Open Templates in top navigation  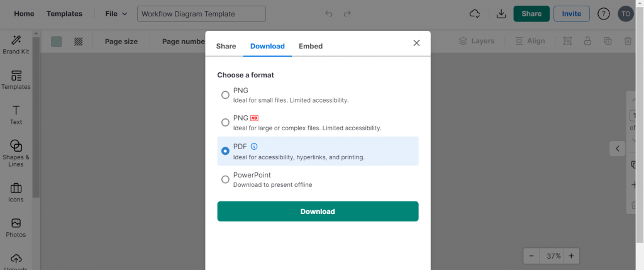[x=65, y=14]
